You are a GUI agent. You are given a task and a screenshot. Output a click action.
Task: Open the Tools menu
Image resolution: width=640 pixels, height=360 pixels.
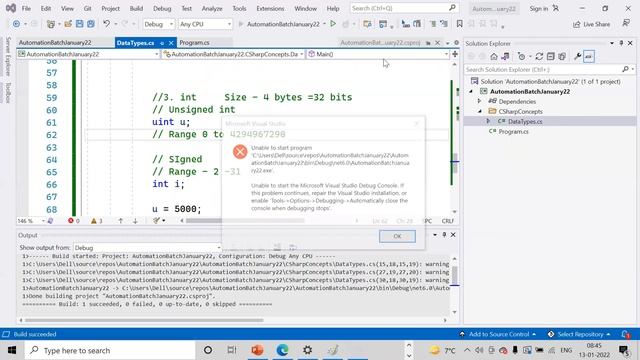(240, 8)
